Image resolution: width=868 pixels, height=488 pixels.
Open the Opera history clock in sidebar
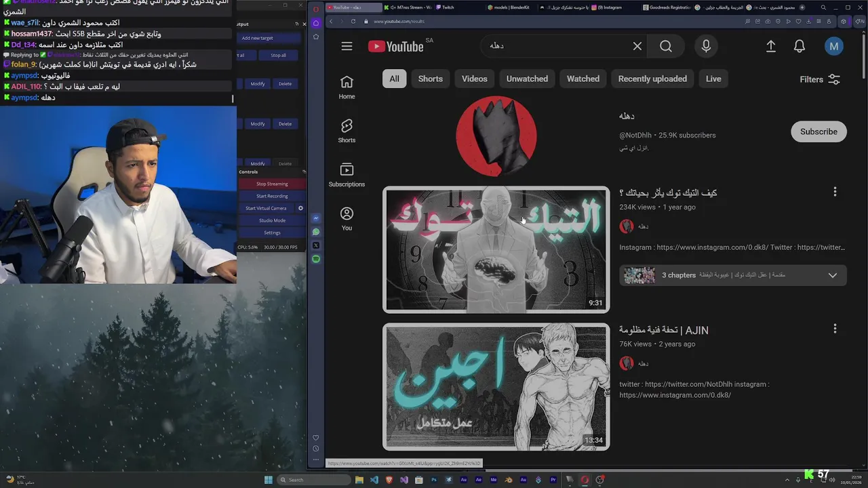pos(316,449)
